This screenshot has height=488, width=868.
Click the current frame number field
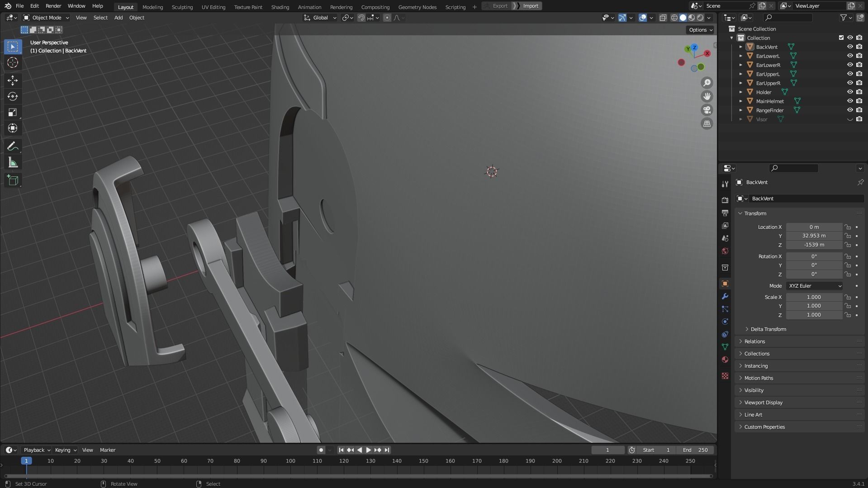tap(608, 450)
